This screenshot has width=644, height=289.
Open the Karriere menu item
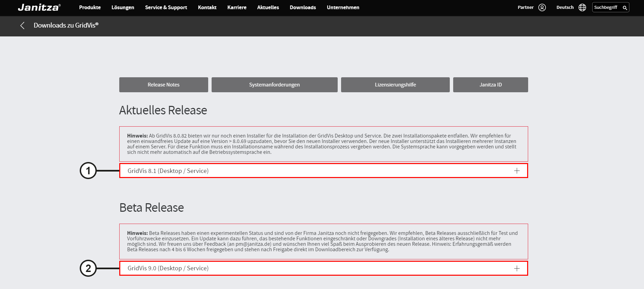coord(237,7)
